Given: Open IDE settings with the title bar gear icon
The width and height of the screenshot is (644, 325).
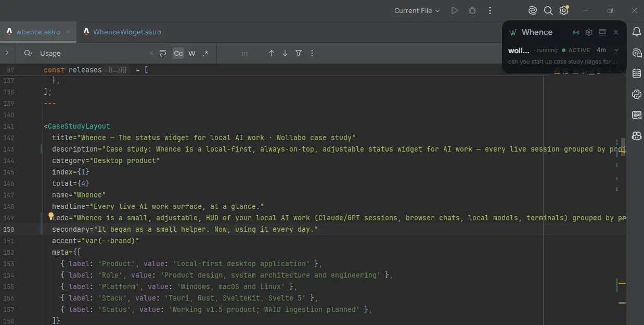Looking at the screenshot, I should pyautogui.click(x=564, y=10).
